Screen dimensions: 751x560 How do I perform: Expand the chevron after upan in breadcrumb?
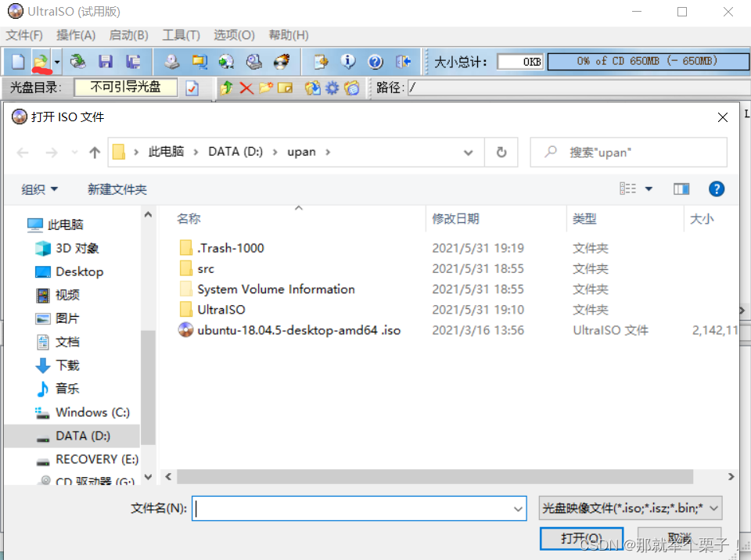pos(328,152)
